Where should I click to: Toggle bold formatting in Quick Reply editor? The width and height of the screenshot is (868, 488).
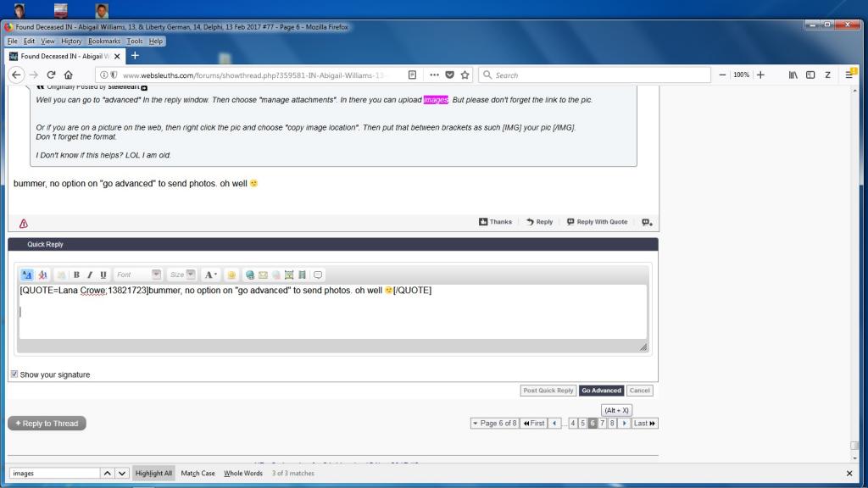pos(76,274)
